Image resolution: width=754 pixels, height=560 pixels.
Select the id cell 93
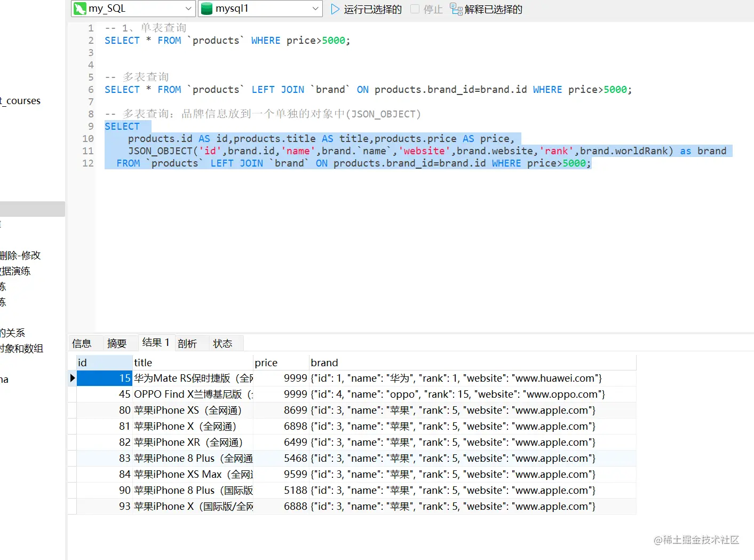pos(105,506)
